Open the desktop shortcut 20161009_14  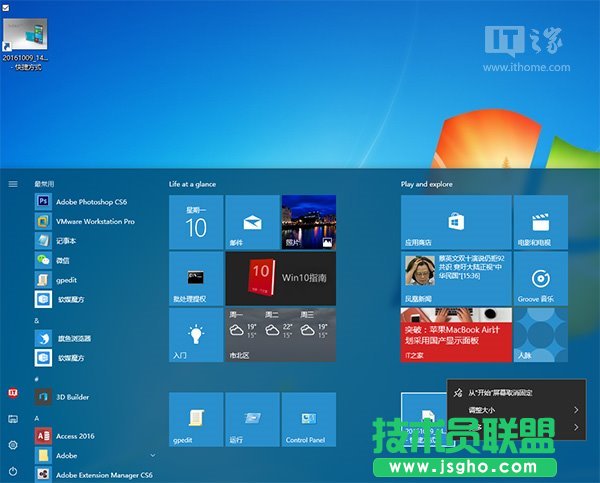[x=26, y=38]
